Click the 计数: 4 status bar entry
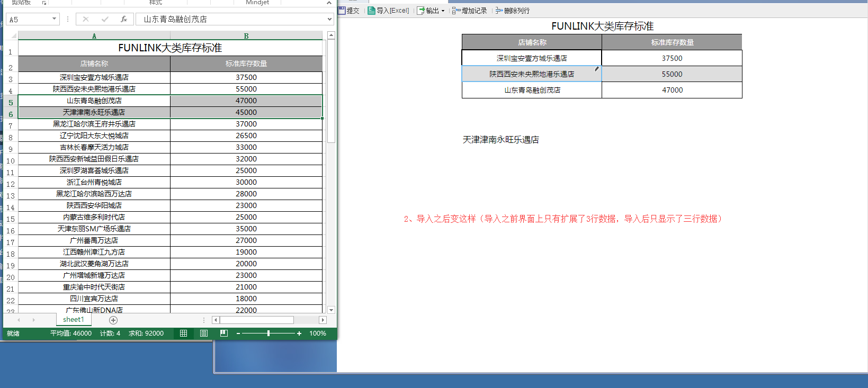This screenshot has width=868, height=388. tap(110, 333)
